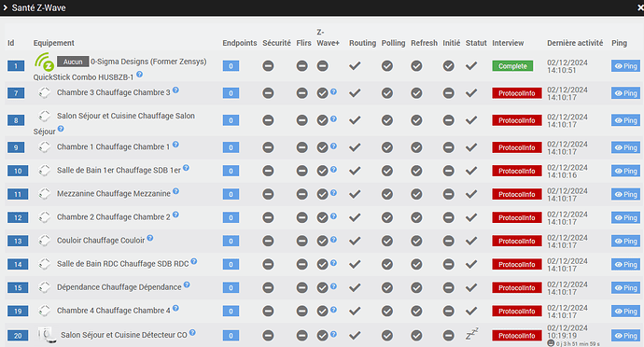Expand the Santé Z-Wave header chevron

pos(6,7)
